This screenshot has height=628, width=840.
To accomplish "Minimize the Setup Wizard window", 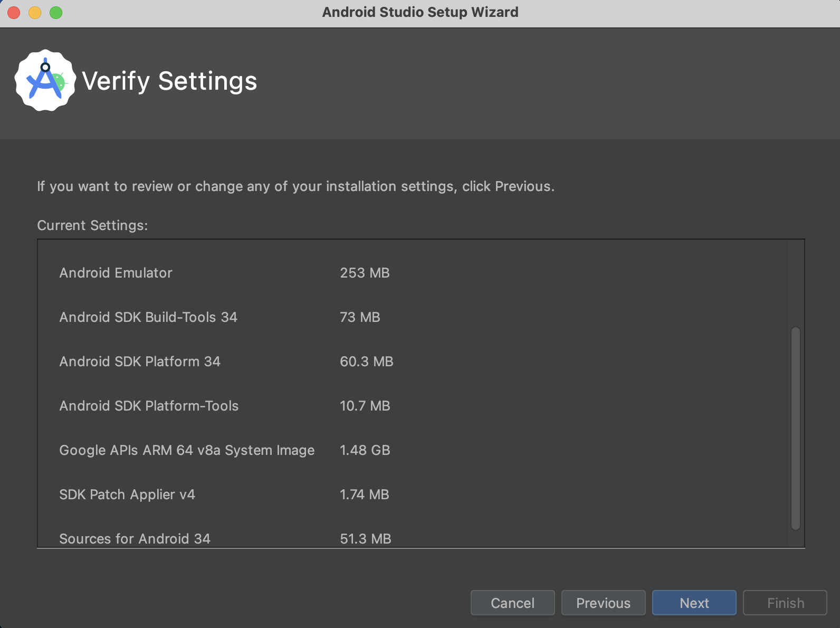I will coord(35,13).
